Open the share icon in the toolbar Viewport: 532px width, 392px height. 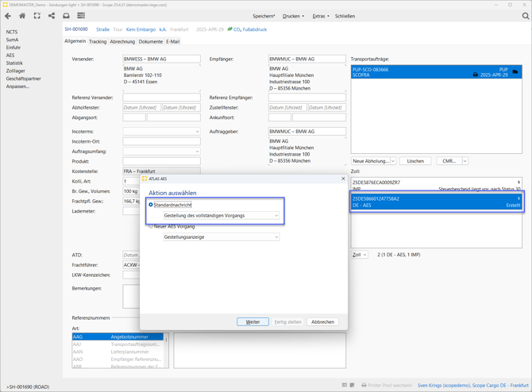52,16
